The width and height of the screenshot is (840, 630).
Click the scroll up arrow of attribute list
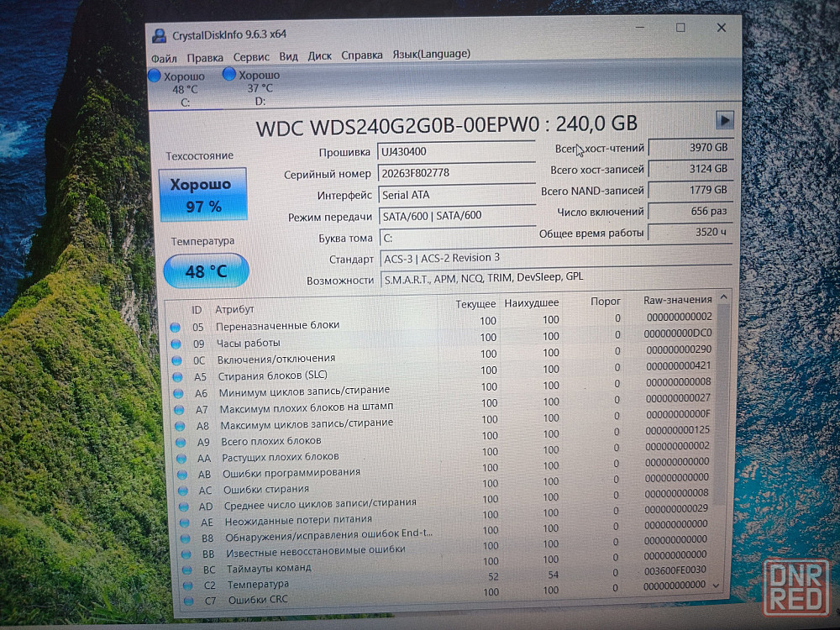[723, 297]
